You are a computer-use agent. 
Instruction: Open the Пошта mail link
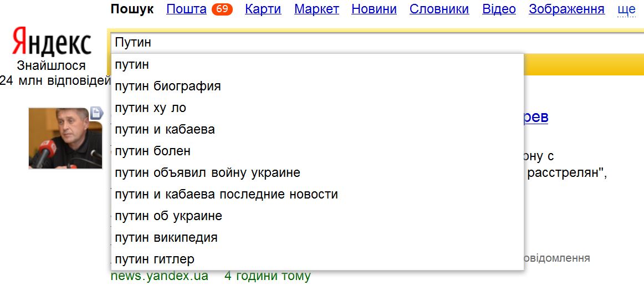point(186,9)
